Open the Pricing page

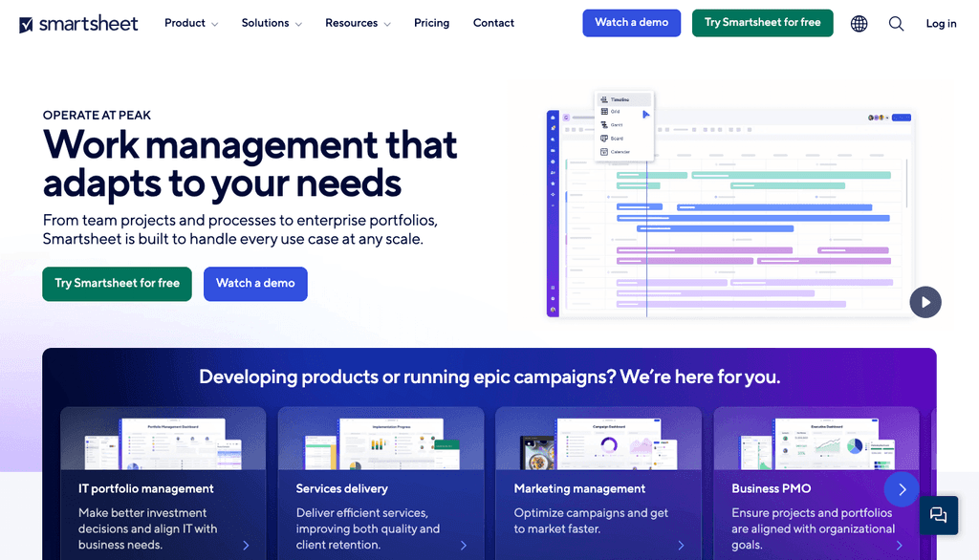pos(431,23)
